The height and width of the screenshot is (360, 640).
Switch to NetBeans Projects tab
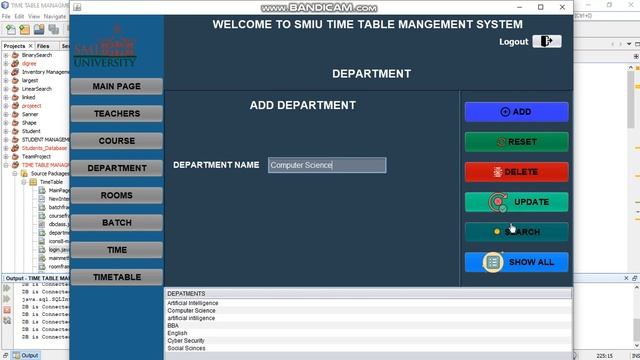click(14, 46)
